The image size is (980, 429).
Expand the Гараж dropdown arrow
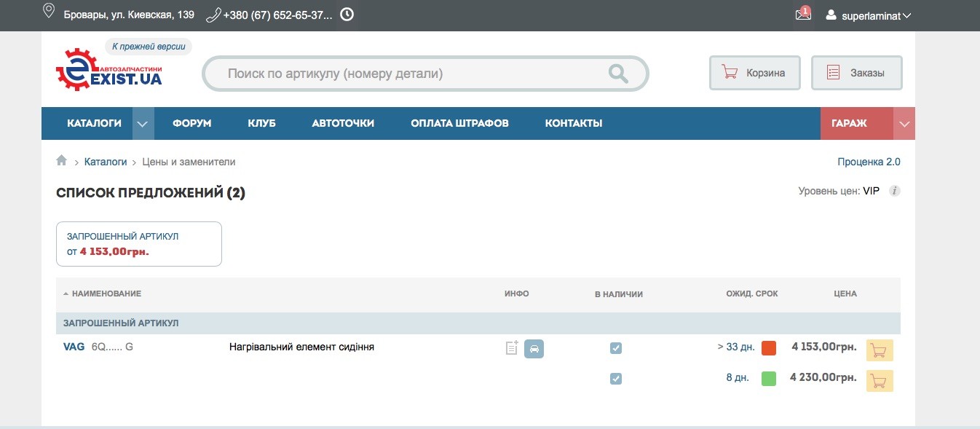point(904,124)
